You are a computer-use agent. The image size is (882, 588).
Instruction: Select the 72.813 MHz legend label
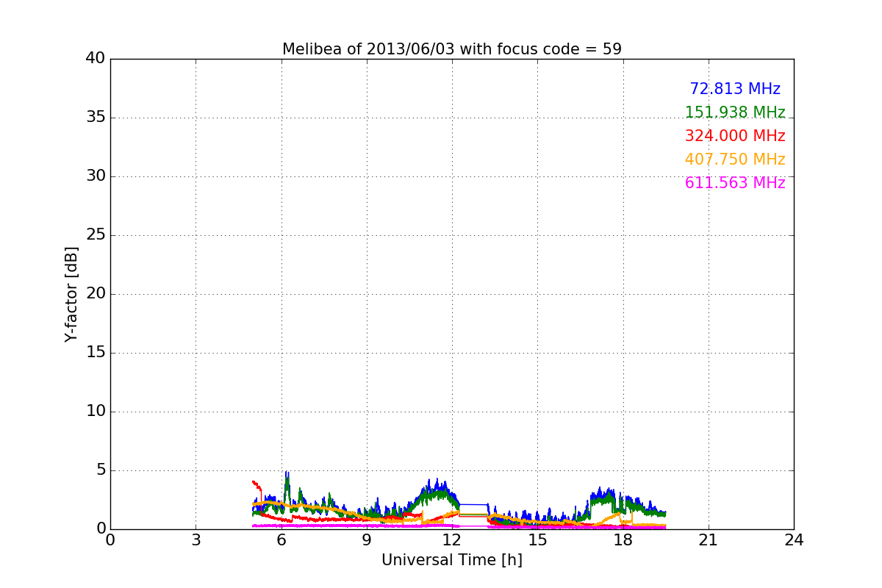point(735,89)
